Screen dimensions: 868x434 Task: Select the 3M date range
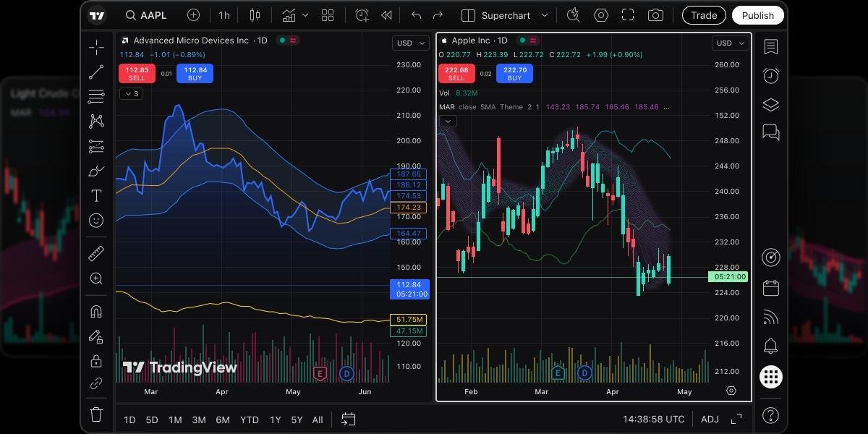tap(199, 420)
